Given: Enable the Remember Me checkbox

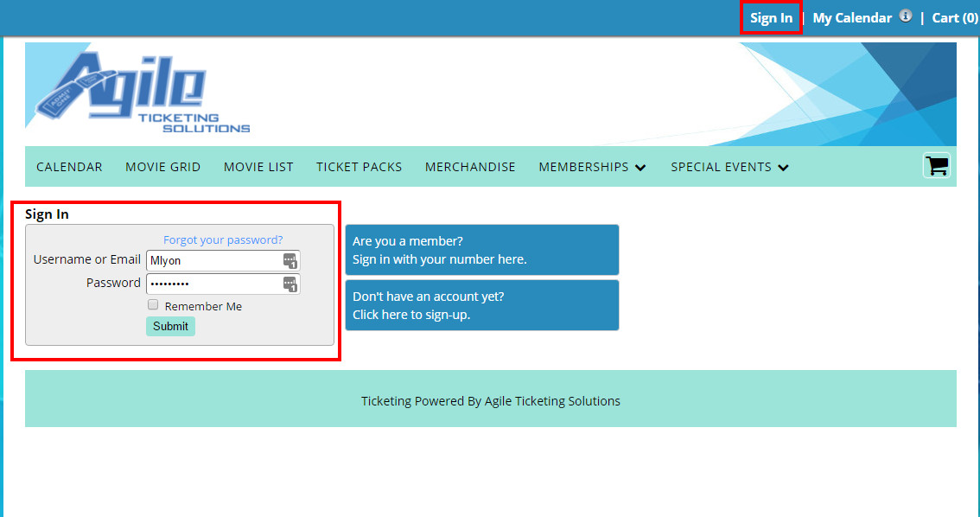Looking at the screenshot, I should (x=153, y=305).
